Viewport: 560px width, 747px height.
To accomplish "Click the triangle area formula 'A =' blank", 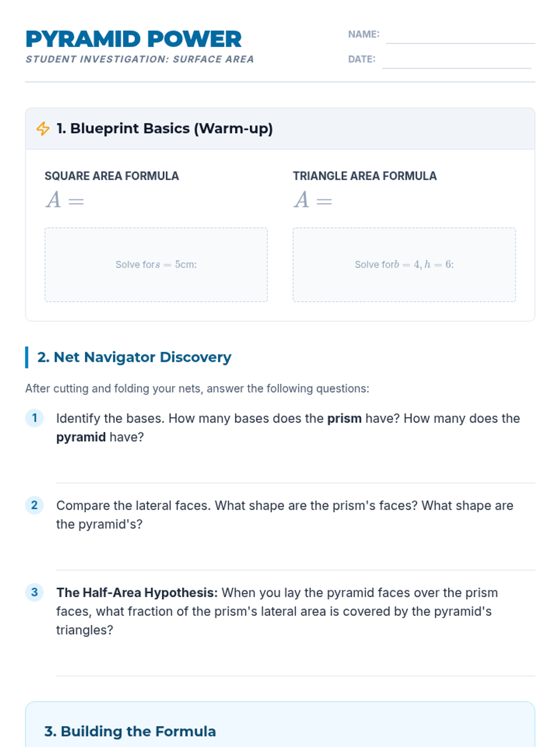I will 313,200.
